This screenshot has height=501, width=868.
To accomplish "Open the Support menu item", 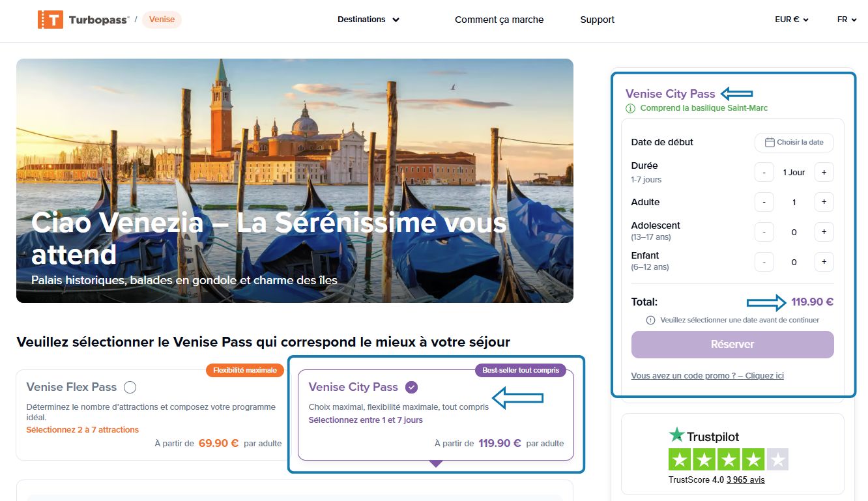I will point(597,20).
